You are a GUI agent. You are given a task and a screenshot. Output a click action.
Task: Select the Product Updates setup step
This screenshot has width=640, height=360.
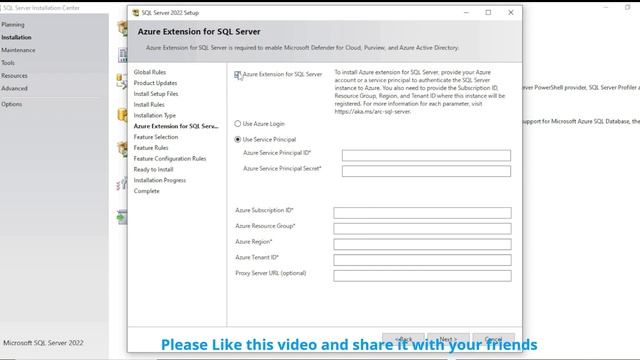156,83
